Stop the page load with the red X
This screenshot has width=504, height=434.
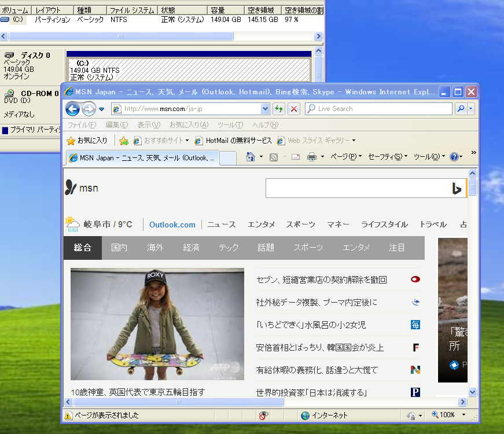coord(293,109)
